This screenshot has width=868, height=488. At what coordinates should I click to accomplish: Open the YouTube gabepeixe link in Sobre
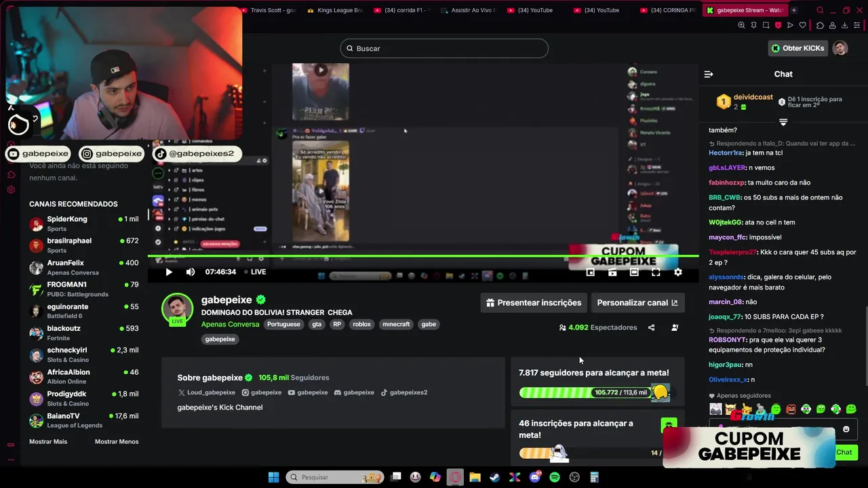308,392
